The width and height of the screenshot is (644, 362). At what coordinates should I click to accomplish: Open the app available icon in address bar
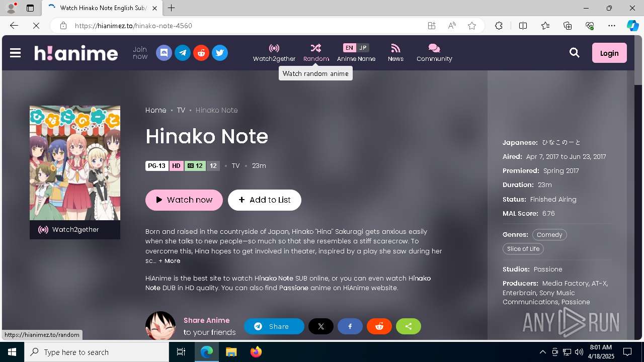click(432, 26)
